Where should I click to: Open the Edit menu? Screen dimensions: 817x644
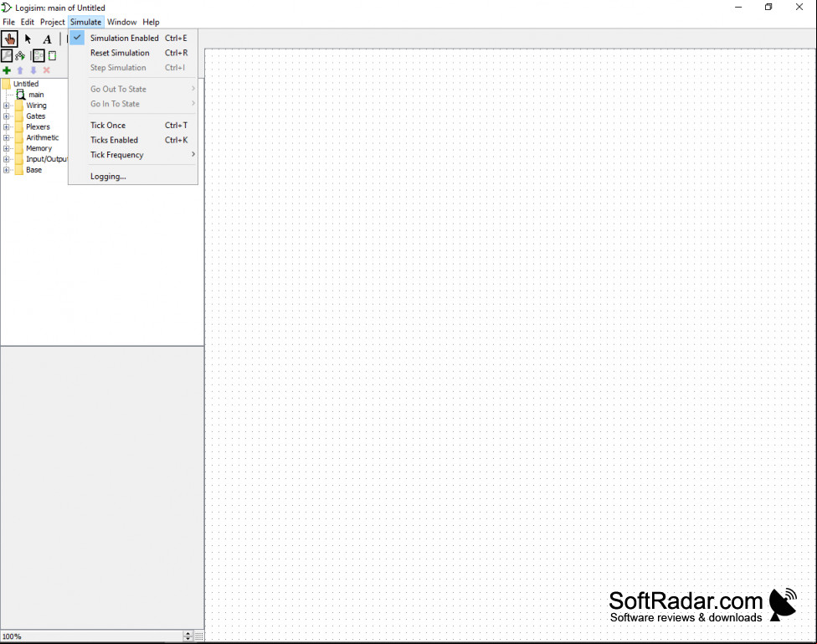coord(27,22)
